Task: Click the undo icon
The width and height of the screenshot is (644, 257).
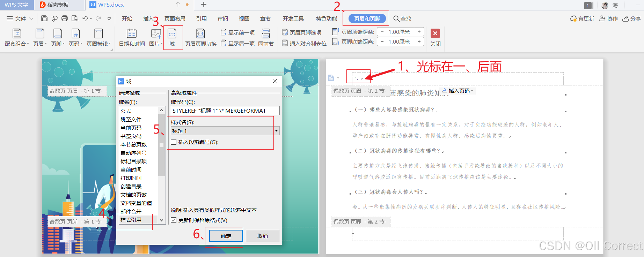Action: (x=85, y=18)
